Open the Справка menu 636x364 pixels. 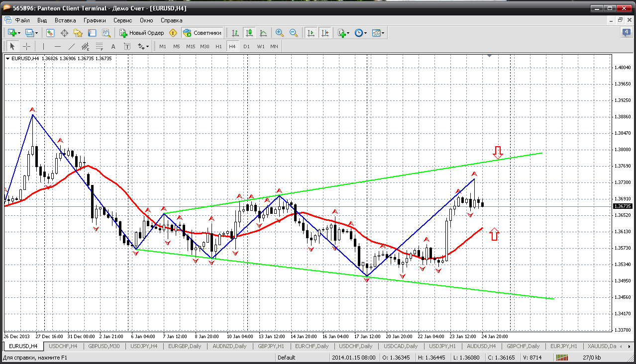click(x=172, y=20)
